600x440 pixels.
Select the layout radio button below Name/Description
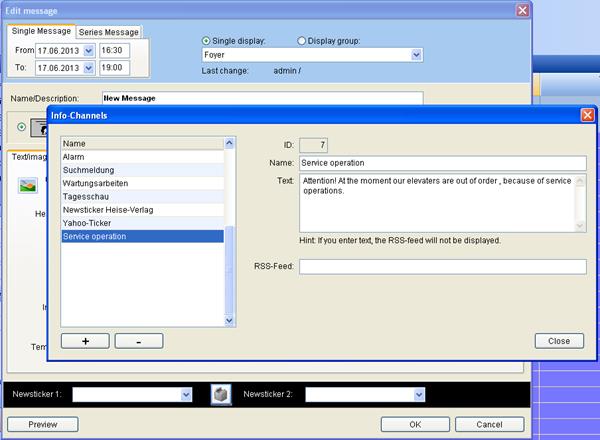22,127
